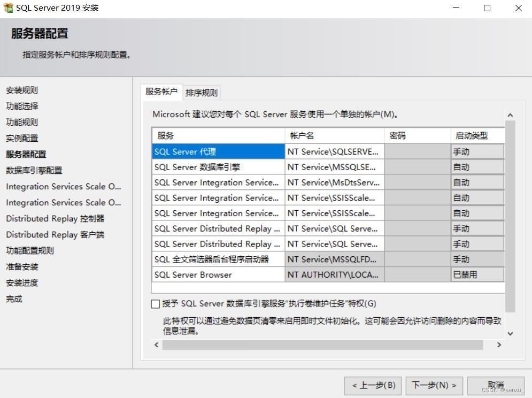Click the Distributed Replay 控制器 step
Image resolution: width=532 pixels, height=398 pixels.
pos(55,219)
